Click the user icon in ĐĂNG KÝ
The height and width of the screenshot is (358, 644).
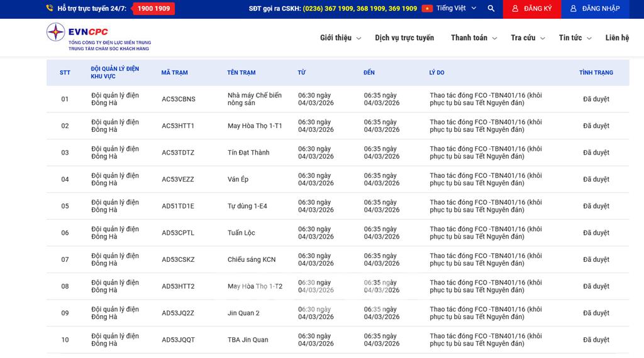pos(515,9)
